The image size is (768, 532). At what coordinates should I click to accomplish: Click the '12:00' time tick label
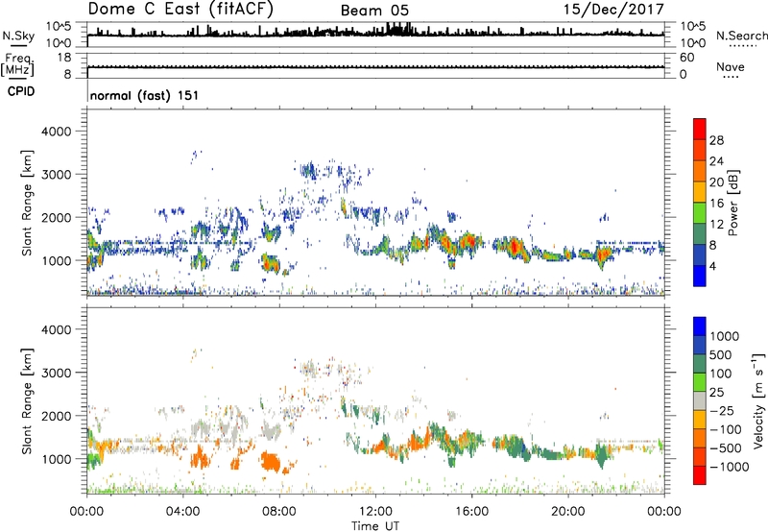click(375, 512)
